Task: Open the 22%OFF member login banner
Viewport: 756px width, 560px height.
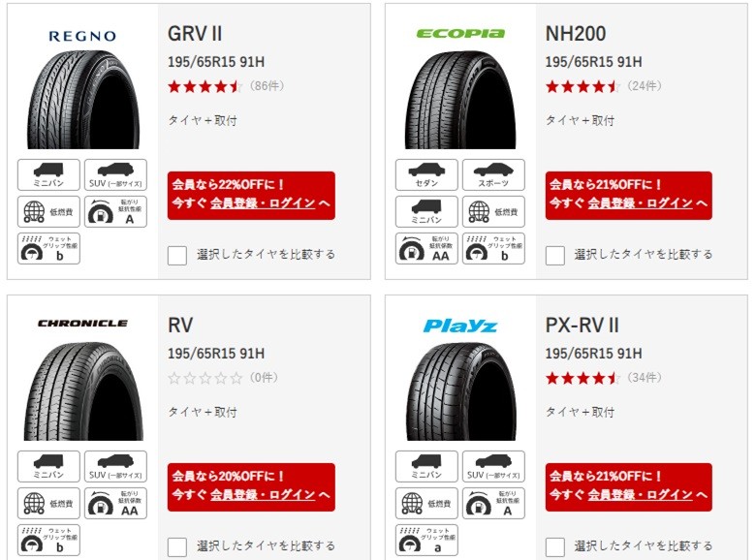Action: (x=251, y=195)
